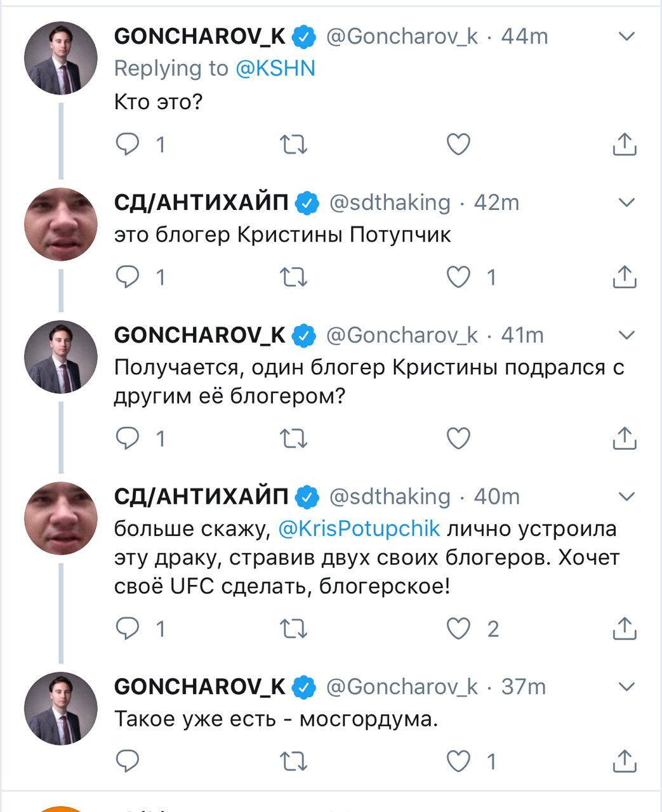Open GONCHAROV_K avatar on the 44m tweet
The height and width of the screenshot is (812, 662).
[61, 58]
